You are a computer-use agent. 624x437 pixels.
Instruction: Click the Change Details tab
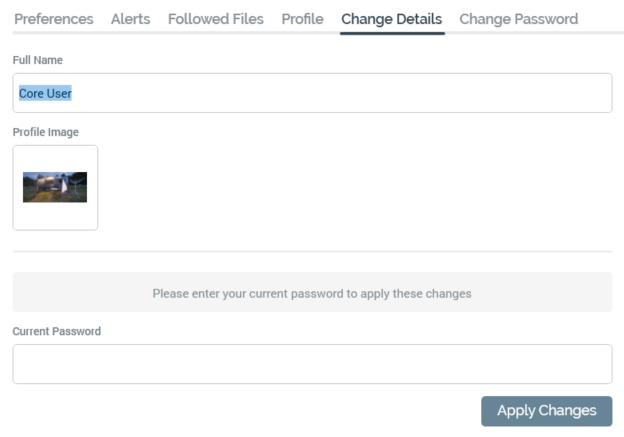[391, 19]
